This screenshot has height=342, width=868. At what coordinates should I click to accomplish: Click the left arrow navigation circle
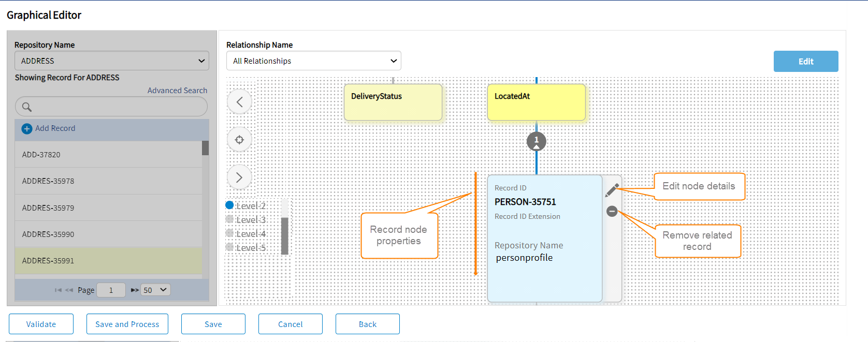[239, 102]
